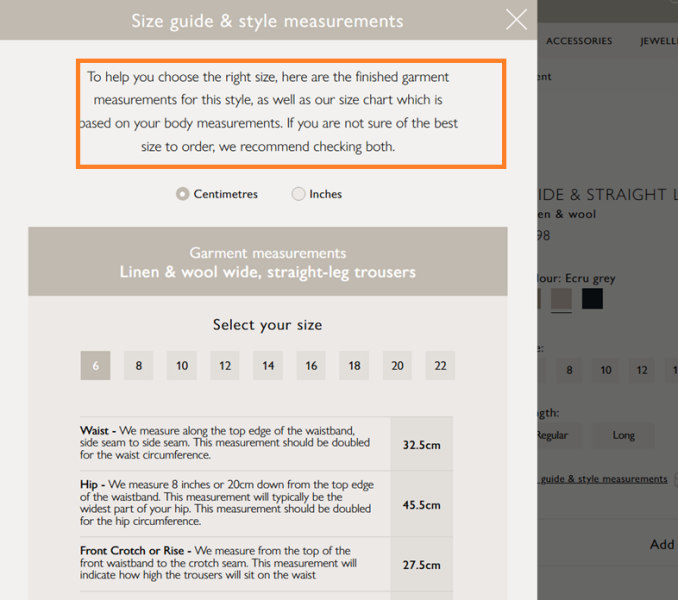Select the Regular length option
678x600 pixels.
pos(560,435)
